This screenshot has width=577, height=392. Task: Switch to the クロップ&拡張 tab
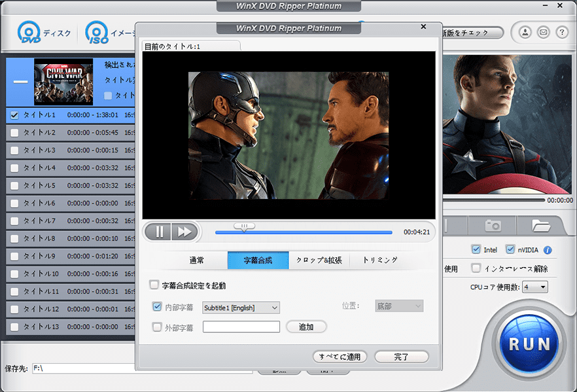(319, 260)
